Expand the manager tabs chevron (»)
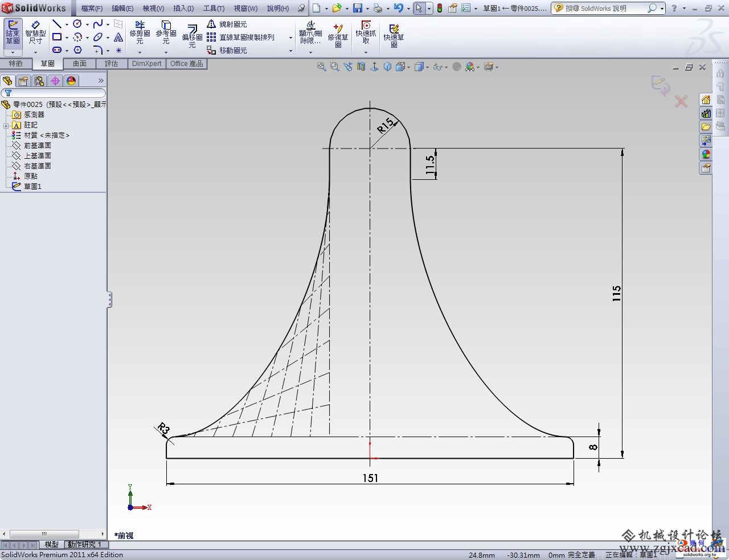The image size is (729, 560). [101, 81]
